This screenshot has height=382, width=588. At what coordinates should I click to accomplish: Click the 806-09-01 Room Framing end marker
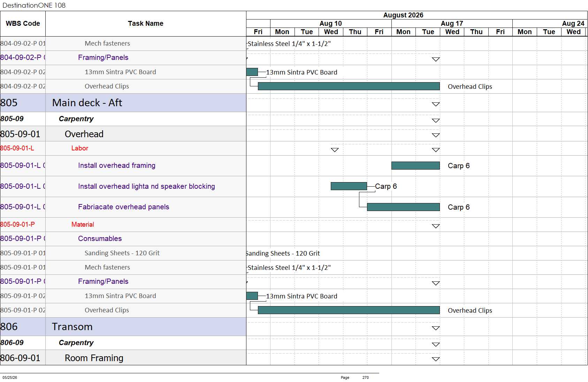436,359
